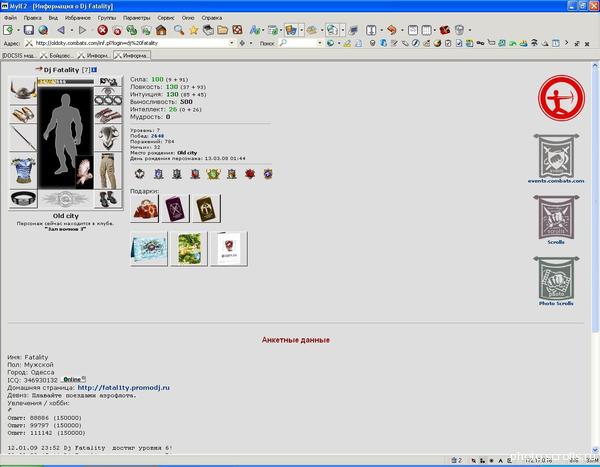The width and height of the screenshot is (600, 467).
Task: Open the Файл menu
Action: pos(10,18)
